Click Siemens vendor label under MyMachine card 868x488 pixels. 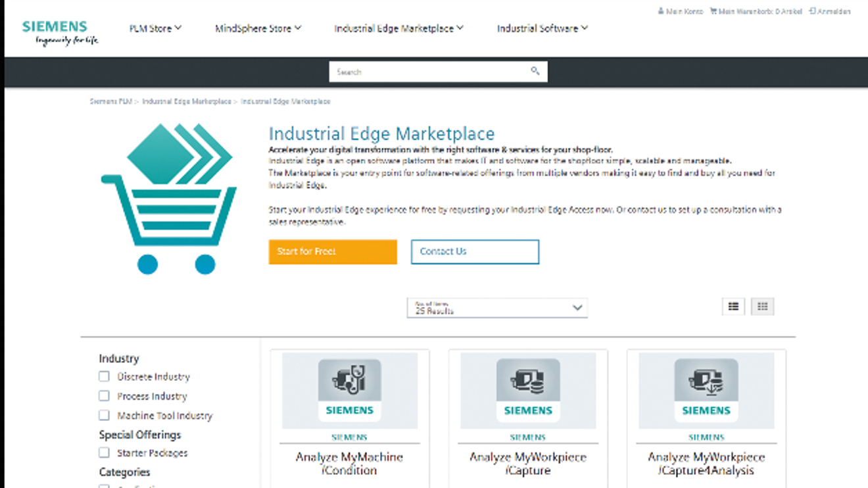click(x=350, y=437)
